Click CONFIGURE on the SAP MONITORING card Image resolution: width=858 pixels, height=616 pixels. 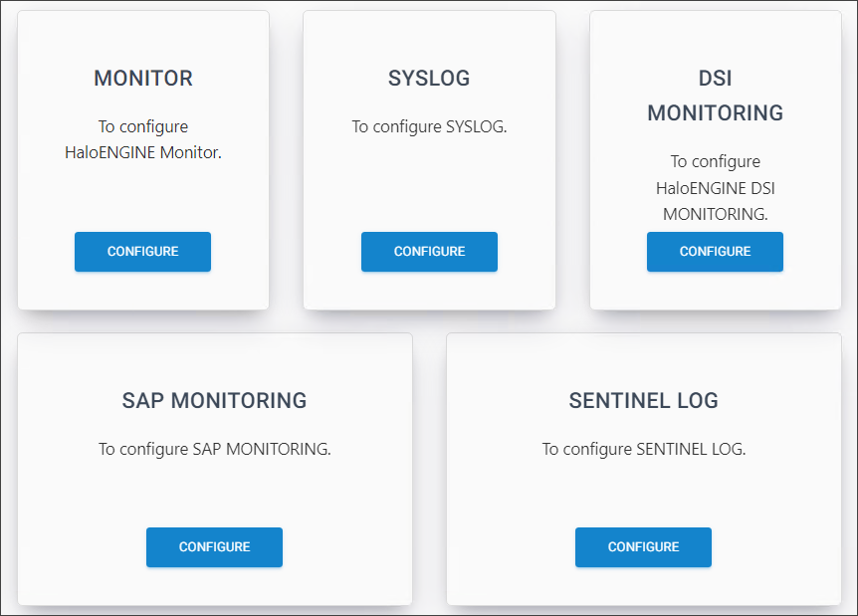coord(214,547)
